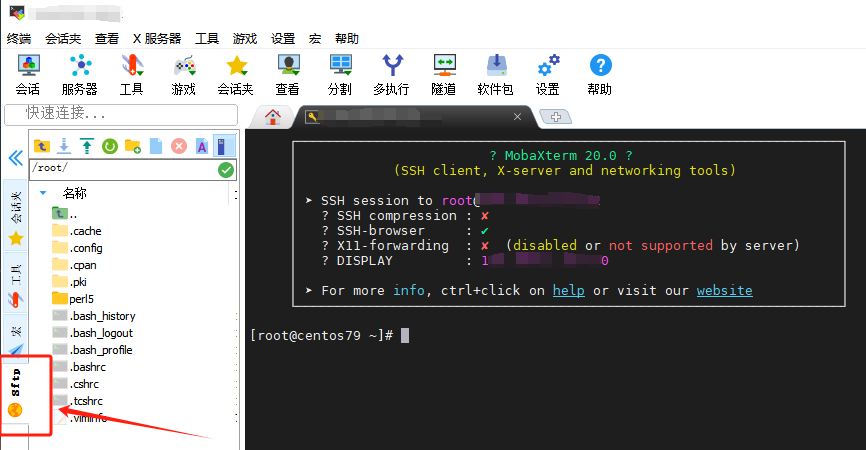Create new folder in SFTP browser

(132, 146)
